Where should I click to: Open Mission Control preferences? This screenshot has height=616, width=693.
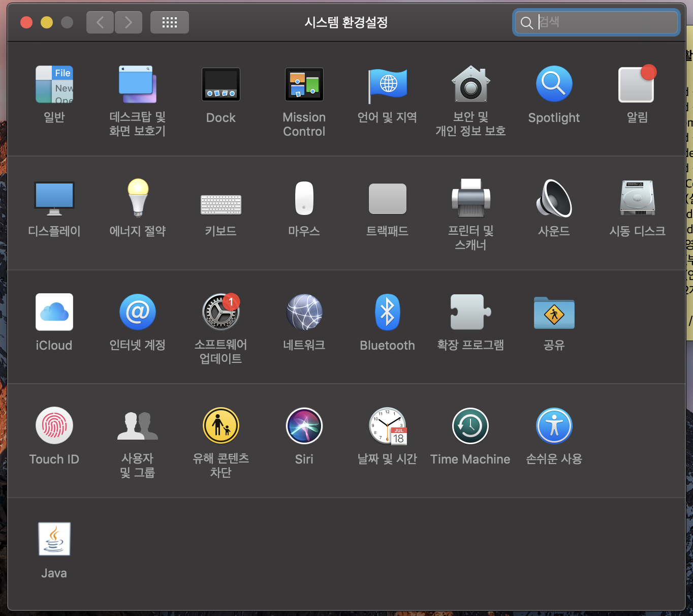(x=304, y=84)
